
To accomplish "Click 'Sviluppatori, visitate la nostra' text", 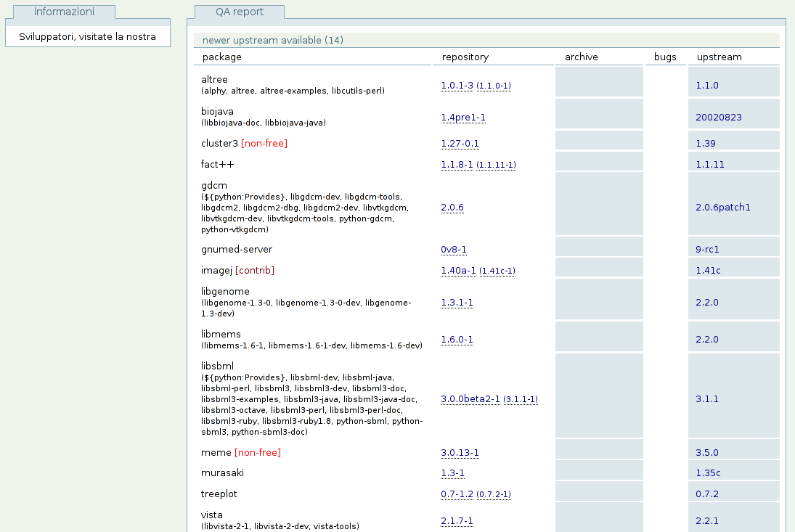I will coord(87,36).
